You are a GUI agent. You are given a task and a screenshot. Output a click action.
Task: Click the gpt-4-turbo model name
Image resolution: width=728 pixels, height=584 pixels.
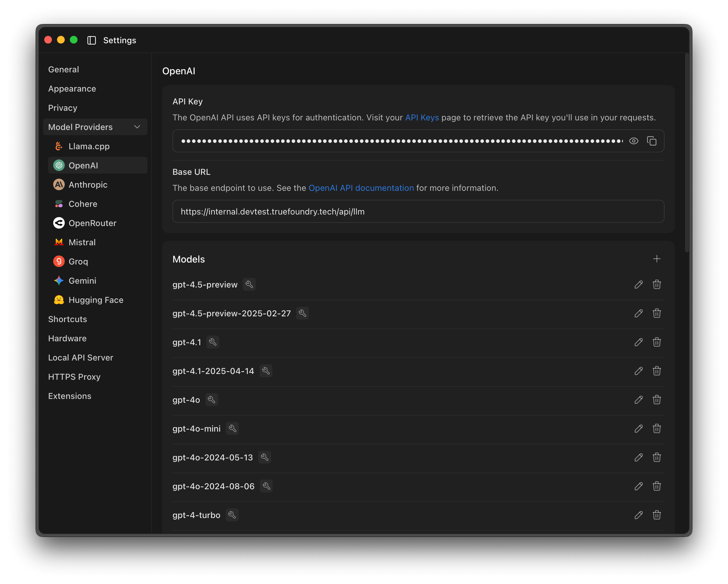pos(196,515)
